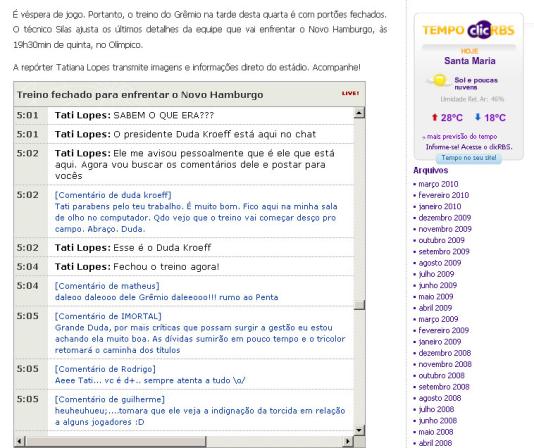
Task: Click the horizontal scrollbar thumb
Action: [116, 442]
